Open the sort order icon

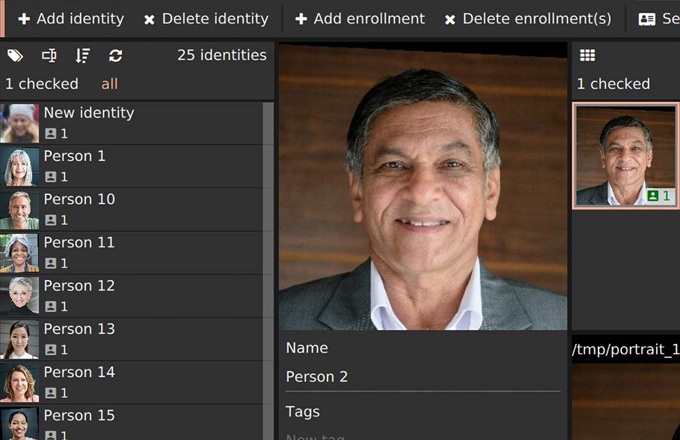tap(82, 56)
